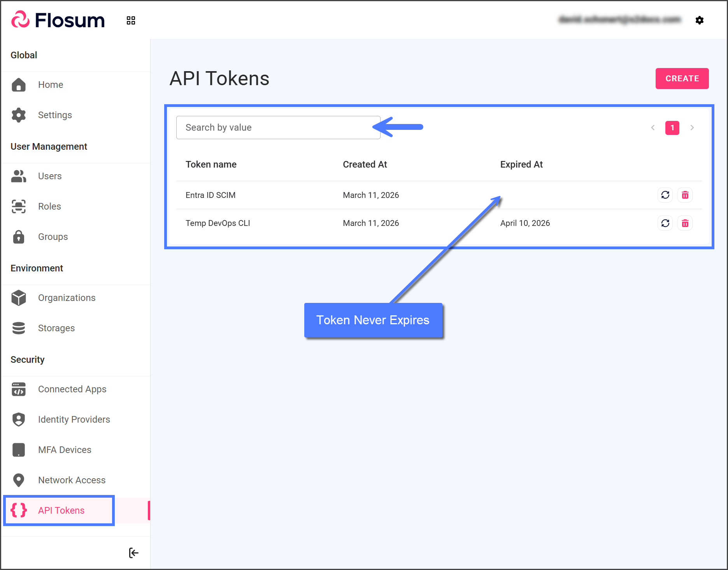Open the Identity Providers page

pyautogui.click(x=74, y=420)
